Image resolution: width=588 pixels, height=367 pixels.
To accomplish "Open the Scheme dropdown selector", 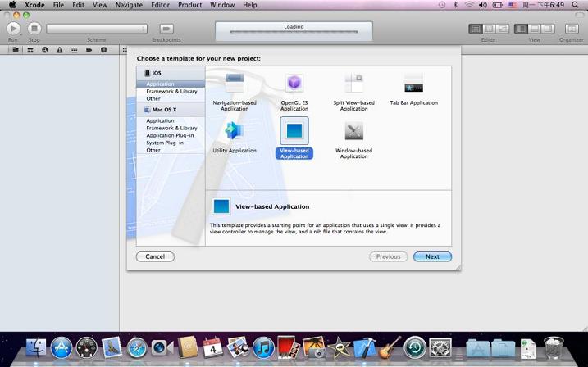I will [97, 29].
